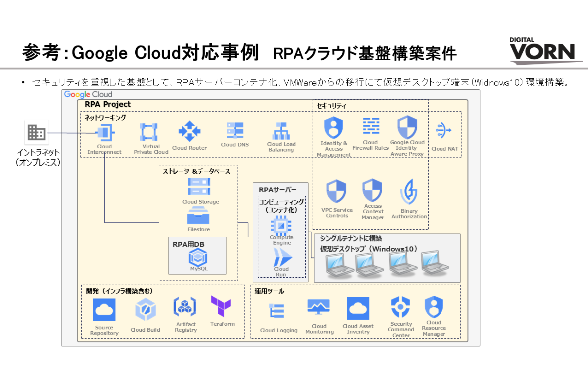Click the Cloud Firewall Rules icon

[x=371, y=126]
